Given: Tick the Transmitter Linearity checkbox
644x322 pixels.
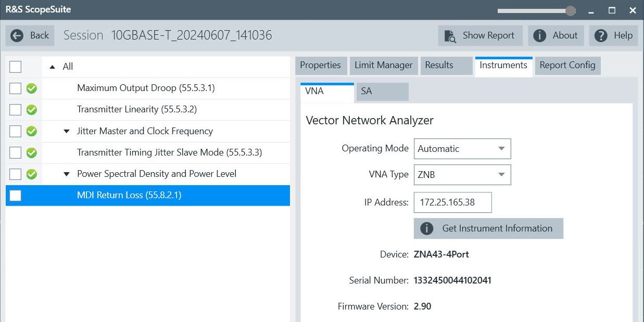Looking at the screenshot, I should [x=16, y=110].
